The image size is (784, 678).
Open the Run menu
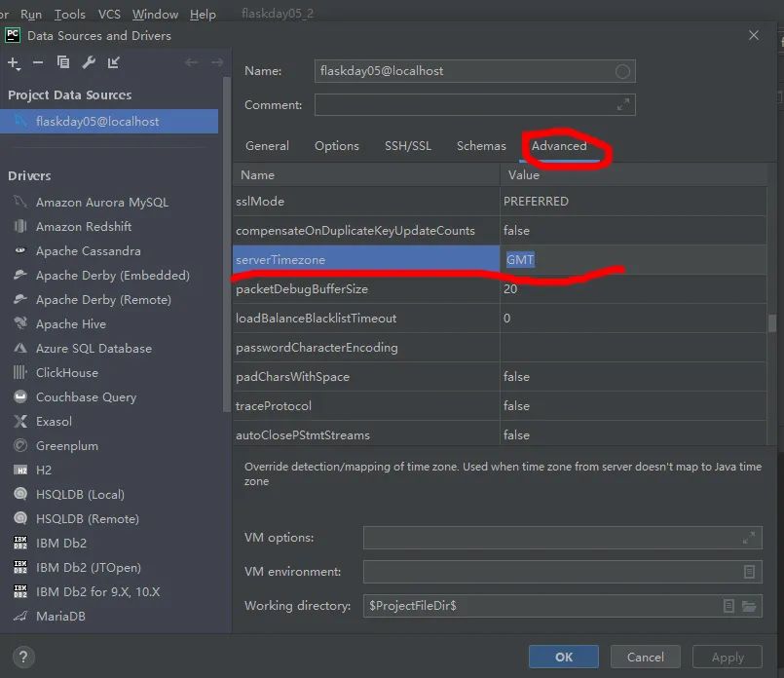tap(31, 15)
